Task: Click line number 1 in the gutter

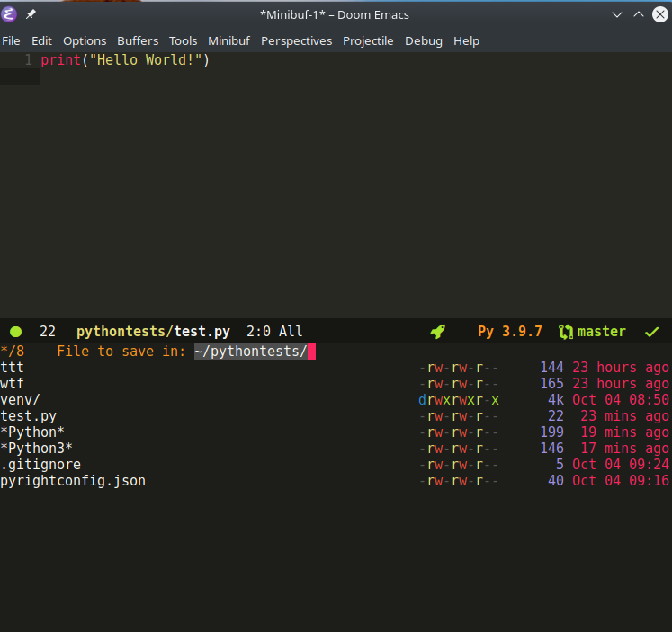Action: tap(28, 60)
